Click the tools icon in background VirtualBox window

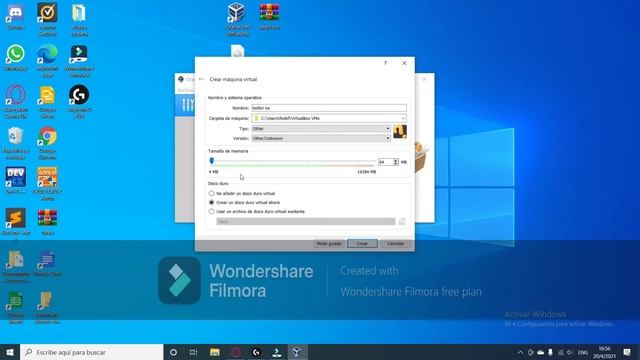click(x=187, y=105)
